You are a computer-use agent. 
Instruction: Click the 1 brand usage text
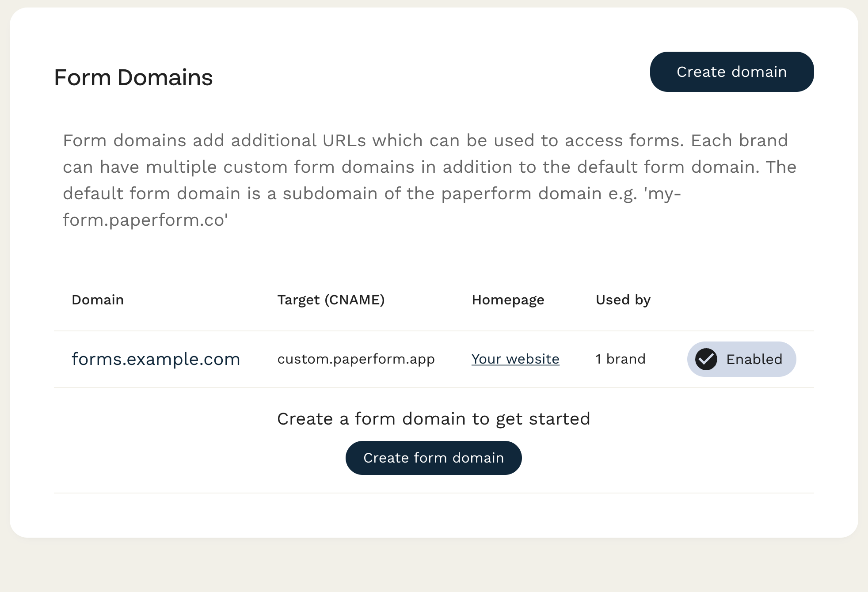620,359
